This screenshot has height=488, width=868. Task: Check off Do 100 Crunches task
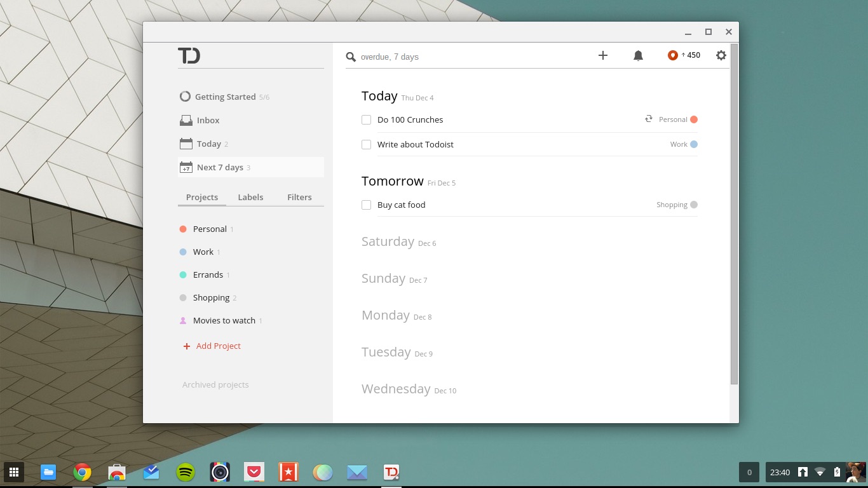366,119
